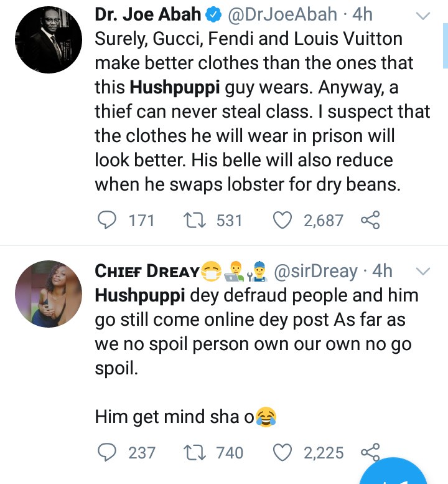
Task: Share Dr. Joe Abah's tweet
Action: 370,220
